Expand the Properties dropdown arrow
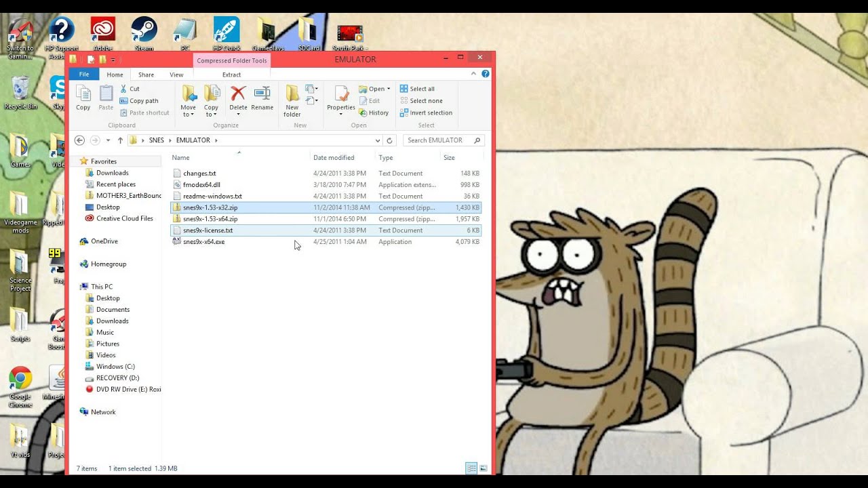Image resolution: width=868 pixels, height=488 pixels. (341, 114)
